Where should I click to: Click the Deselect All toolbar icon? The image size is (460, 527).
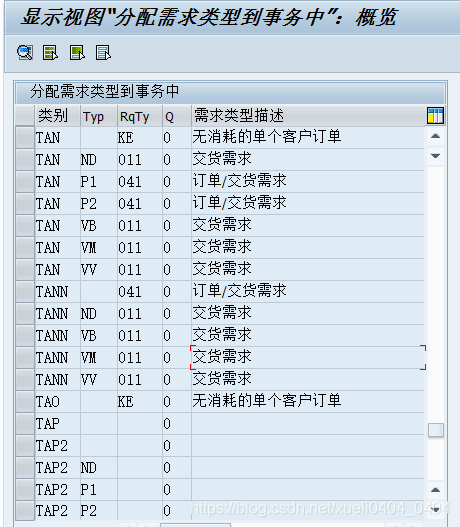103,53
